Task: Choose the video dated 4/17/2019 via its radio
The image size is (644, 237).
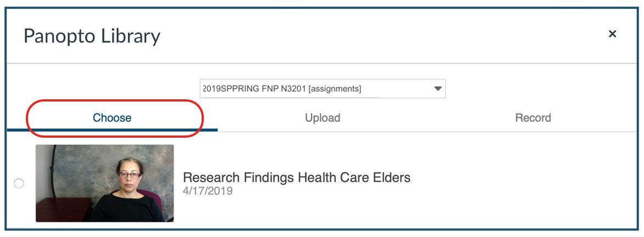Action: tap(19, 183)
